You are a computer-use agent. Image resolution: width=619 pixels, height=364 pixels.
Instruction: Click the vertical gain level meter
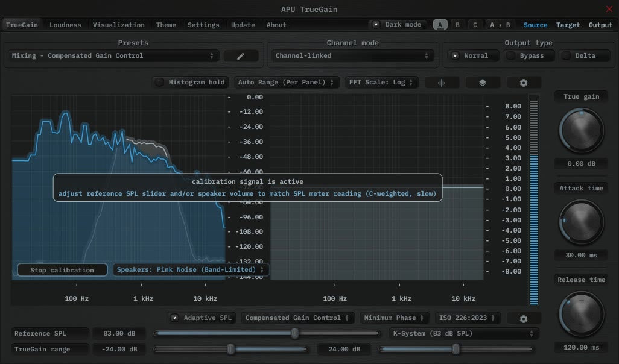[534, 200]
